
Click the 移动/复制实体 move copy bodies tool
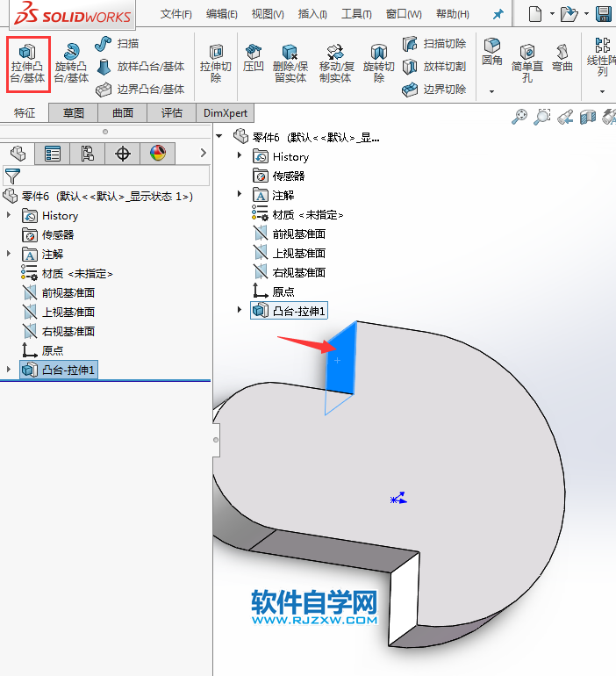coord(336,64)
